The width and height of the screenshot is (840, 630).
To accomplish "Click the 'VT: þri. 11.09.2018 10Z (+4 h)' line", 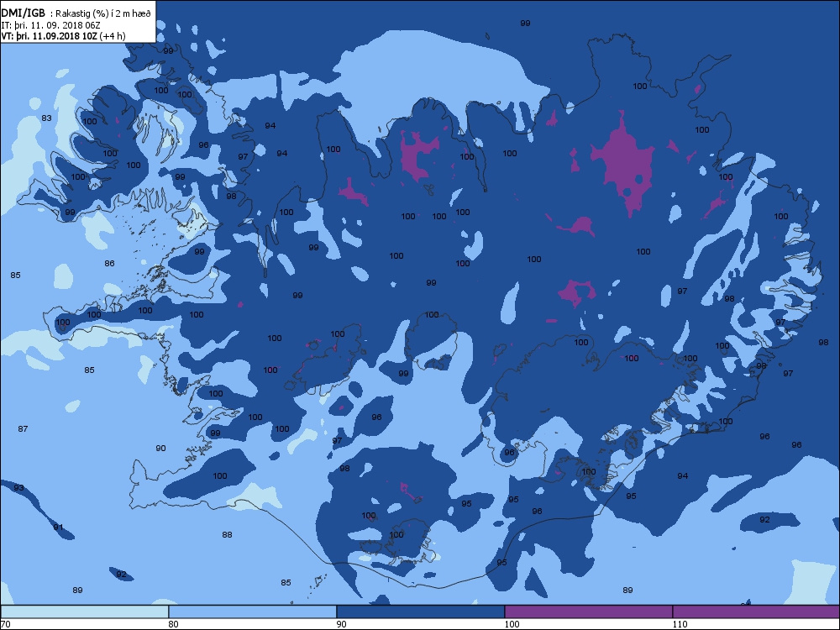I will pos(63,36).
